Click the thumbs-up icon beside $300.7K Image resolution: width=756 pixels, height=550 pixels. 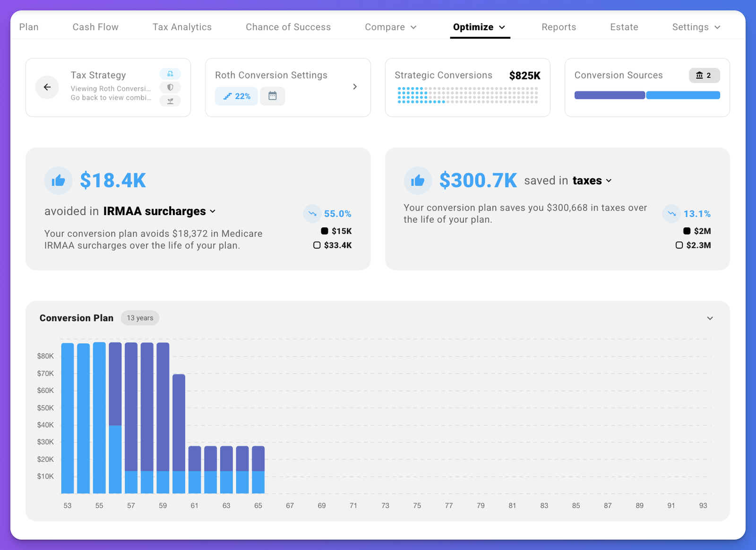418,181
